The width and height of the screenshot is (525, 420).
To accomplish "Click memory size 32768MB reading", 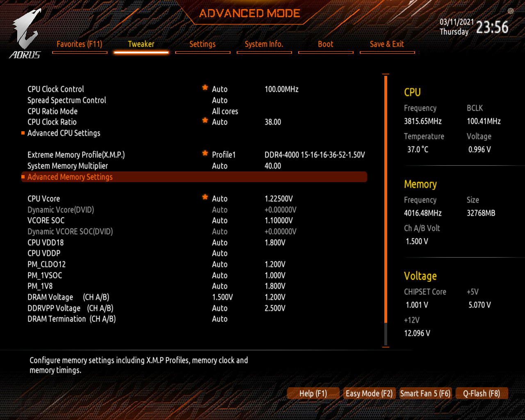I will [481, 213].
